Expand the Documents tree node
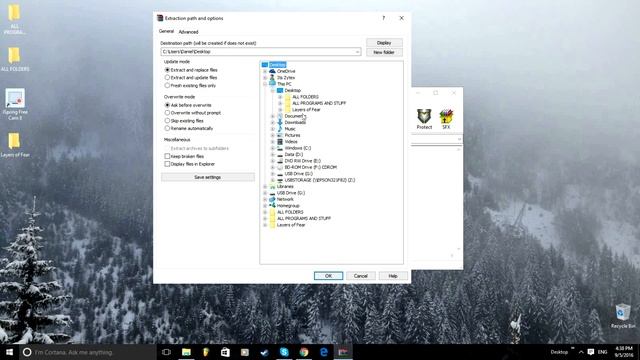 [x=273, y=116]
